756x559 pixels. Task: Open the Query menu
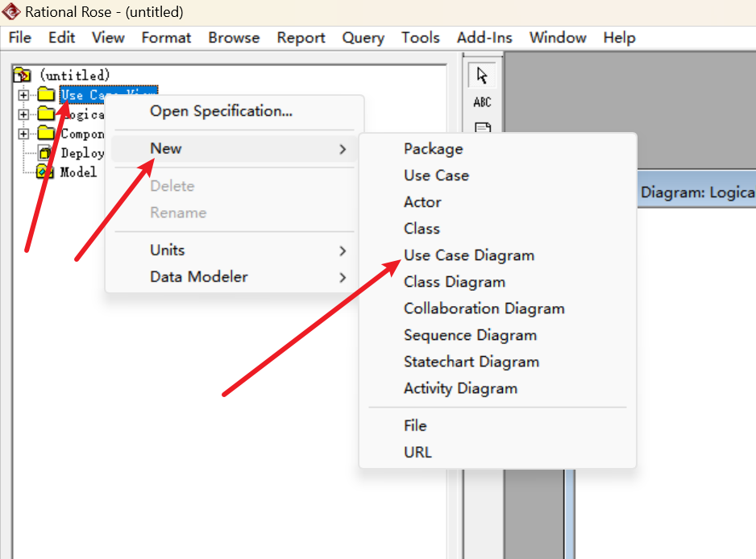pos(363,38)
